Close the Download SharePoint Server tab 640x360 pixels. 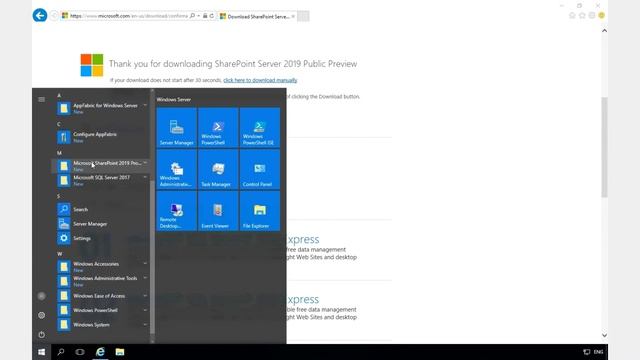(x=293, y=16)
